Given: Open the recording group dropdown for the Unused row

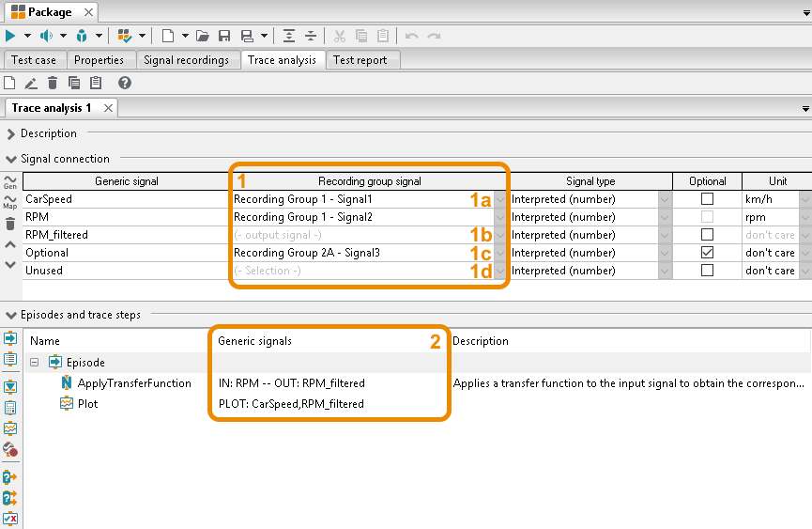Looking at the screenshot, I should pyautogui.click(x=499, y=271).
